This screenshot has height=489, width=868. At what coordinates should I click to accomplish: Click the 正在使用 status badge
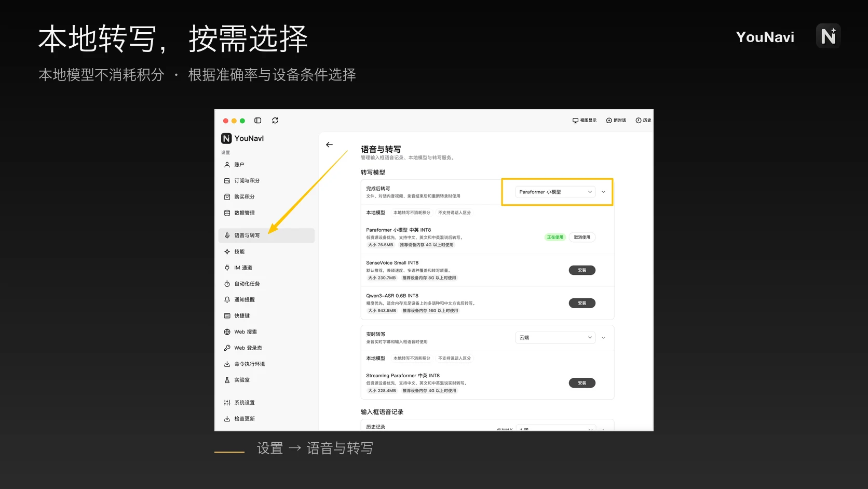(555, 237)
